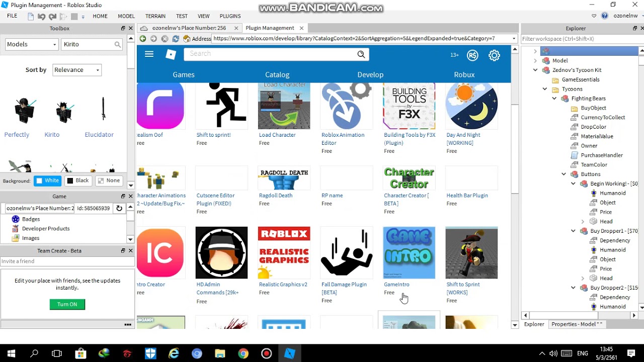The width and height of the screenshot is (644, 362).
Task: Collapse the Fighting Bears node
Action: click(x=554, y=99)
